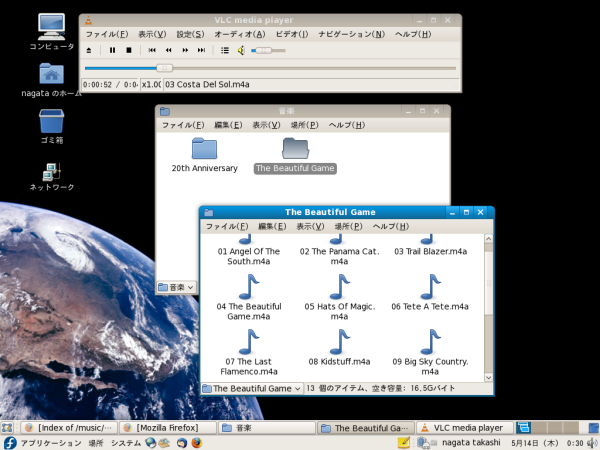Viewport: 600px width, 450px height.
Task: Click the vertical scrollbar thumb in file list
Action: (x=489, y=283)
